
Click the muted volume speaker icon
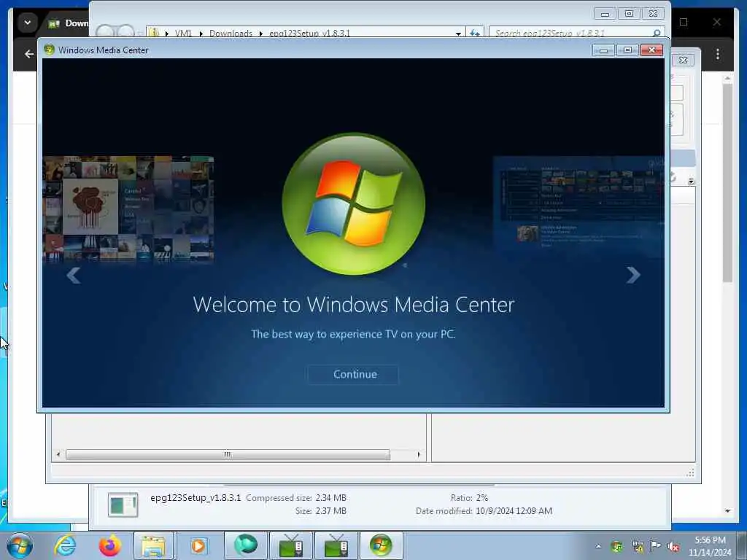[673, 546]
